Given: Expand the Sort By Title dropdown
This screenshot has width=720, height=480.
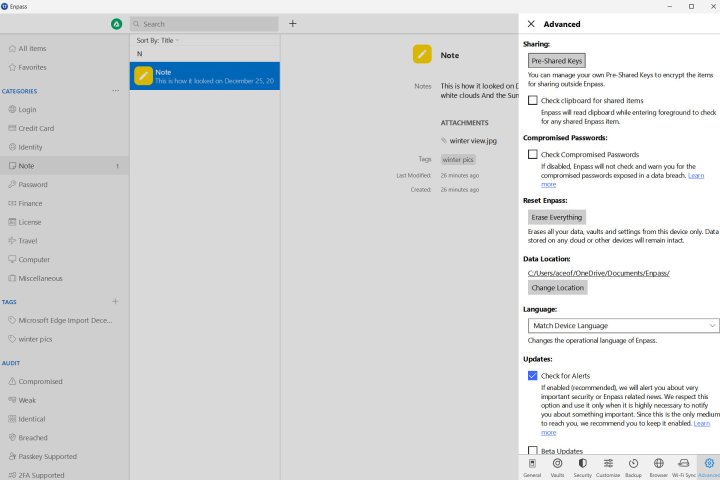Looking at the screenshot, I should pyautogui.click(x=158, y=40).
